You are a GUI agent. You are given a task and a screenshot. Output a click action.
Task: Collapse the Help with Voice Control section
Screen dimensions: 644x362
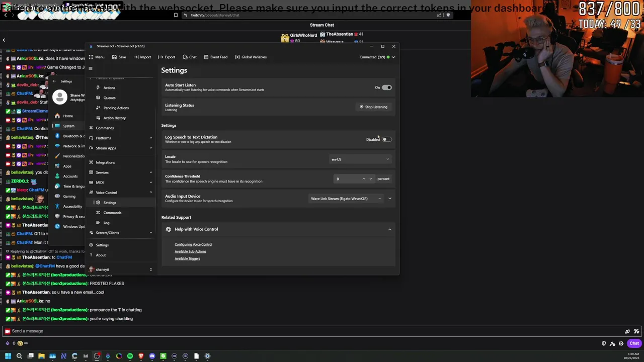coord(389,229)
